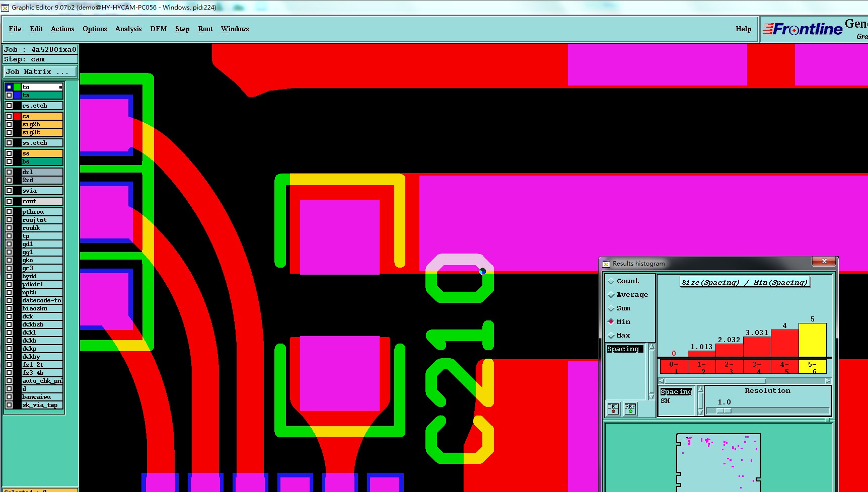
Task: Select Spacing in the upper category list
Action: pyautogui.click(x=624, y=349)
